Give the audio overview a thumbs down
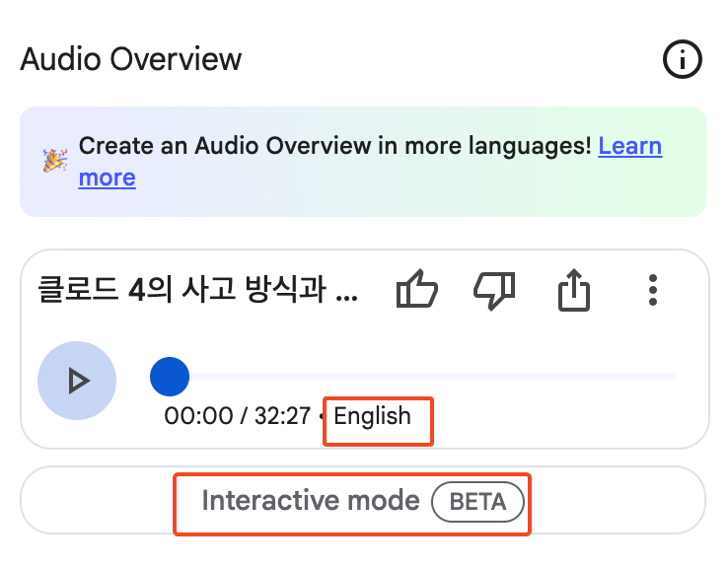The width and height of the screenshot is (728, 568). click(494, 291)
